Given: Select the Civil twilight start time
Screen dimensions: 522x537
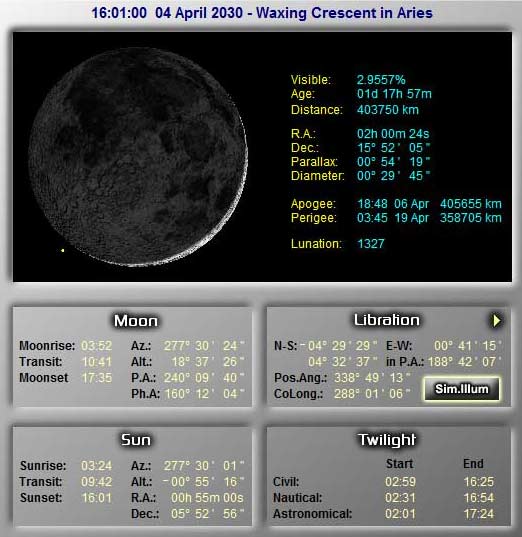Looking at the screenshot, I should coord(400,482).
